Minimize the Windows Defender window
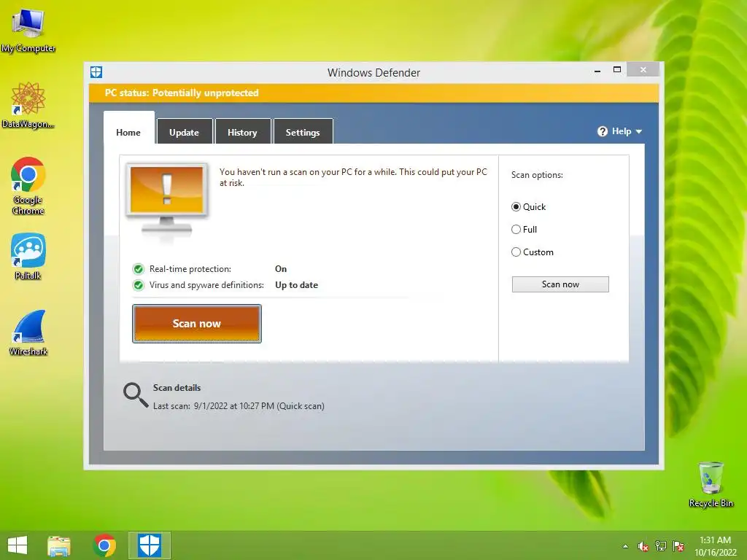Screen dimensions: 747x560 pos(597,71)
